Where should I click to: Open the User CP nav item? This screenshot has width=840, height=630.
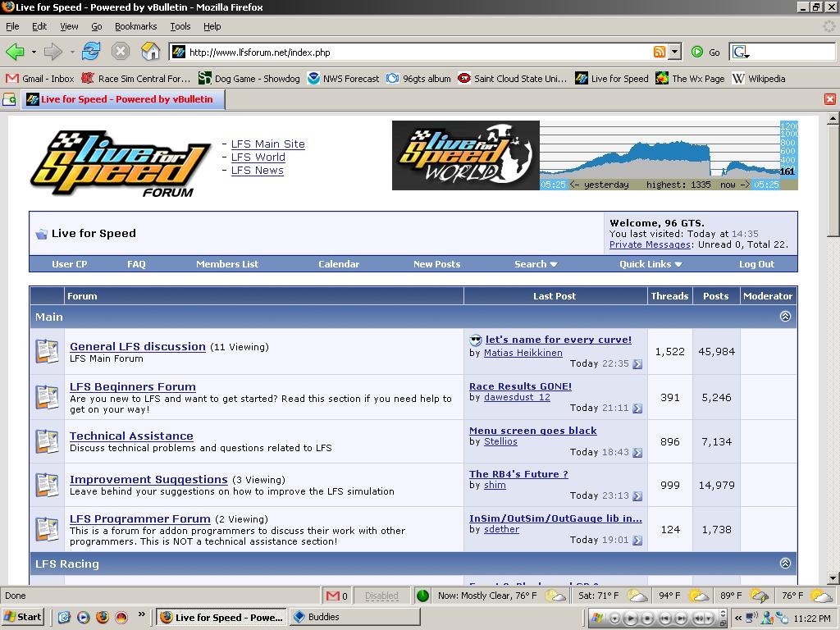[70, 264]
